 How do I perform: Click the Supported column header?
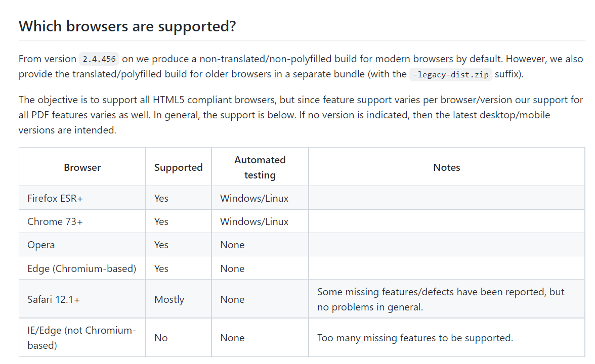click(178, 167)
